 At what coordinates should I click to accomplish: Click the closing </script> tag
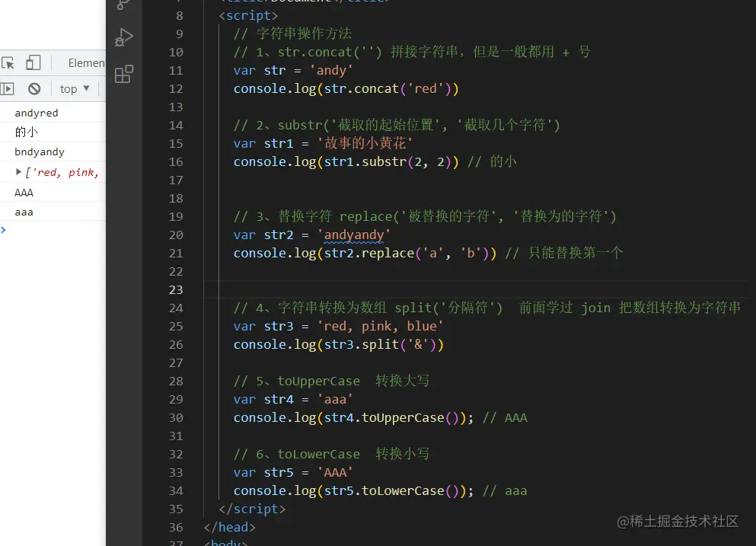252,509
